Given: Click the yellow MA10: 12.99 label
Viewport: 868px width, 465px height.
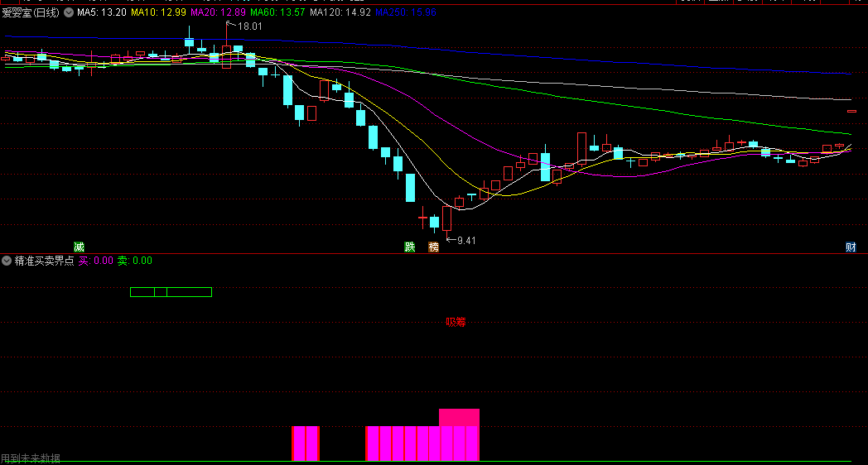Looking at the screenshot, I should pyautogui.click(x=158, y=12).
